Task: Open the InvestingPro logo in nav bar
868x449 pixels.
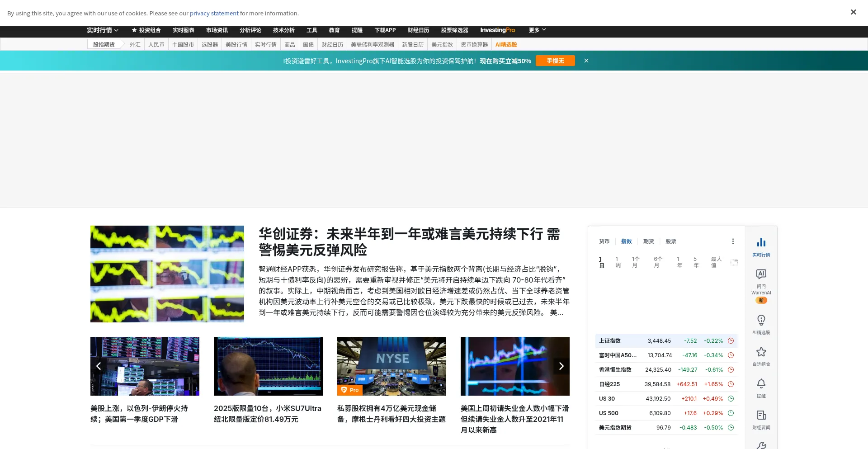Action: [497, 30]
